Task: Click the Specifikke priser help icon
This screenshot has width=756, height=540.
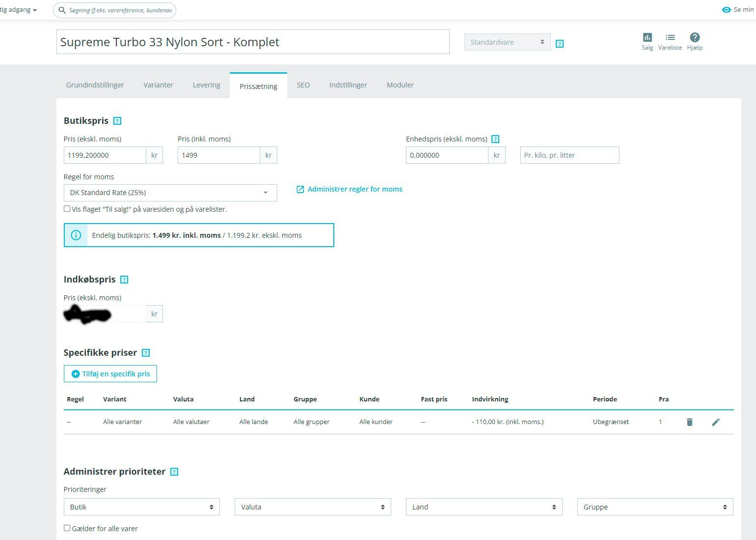Action: click(146, 353)
